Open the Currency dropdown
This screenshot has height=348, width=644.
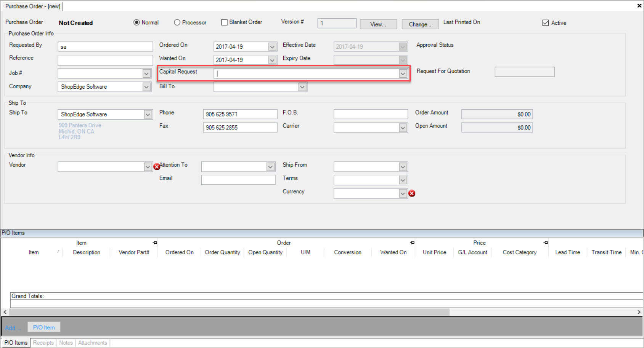403,193
